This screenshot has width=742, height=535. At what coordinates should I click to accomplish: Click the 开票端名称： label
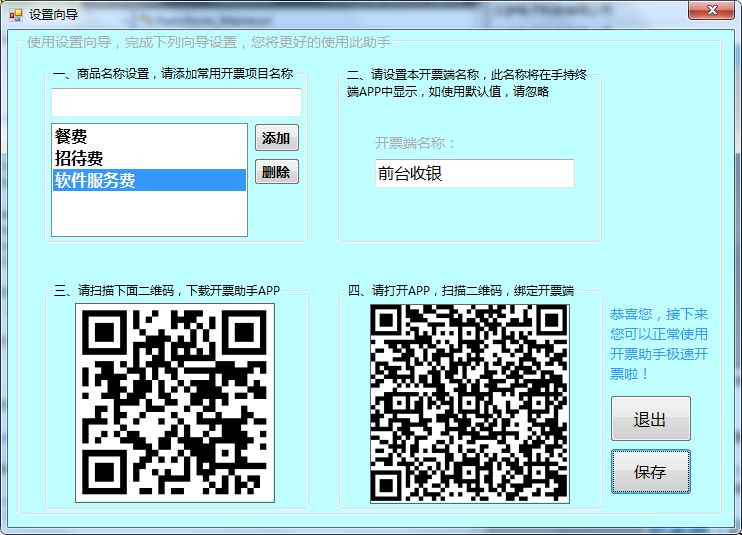[x=415, y=143]
